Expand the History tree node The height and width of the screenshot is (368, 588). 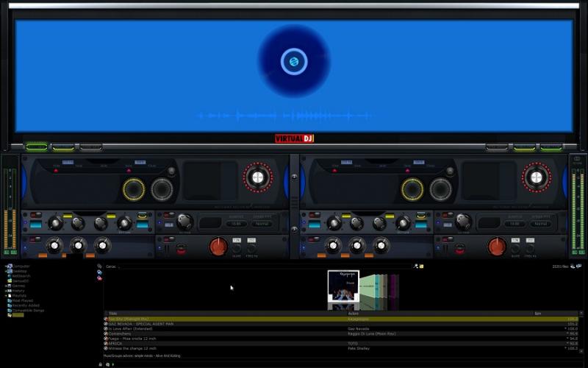[x=6, y=291]
